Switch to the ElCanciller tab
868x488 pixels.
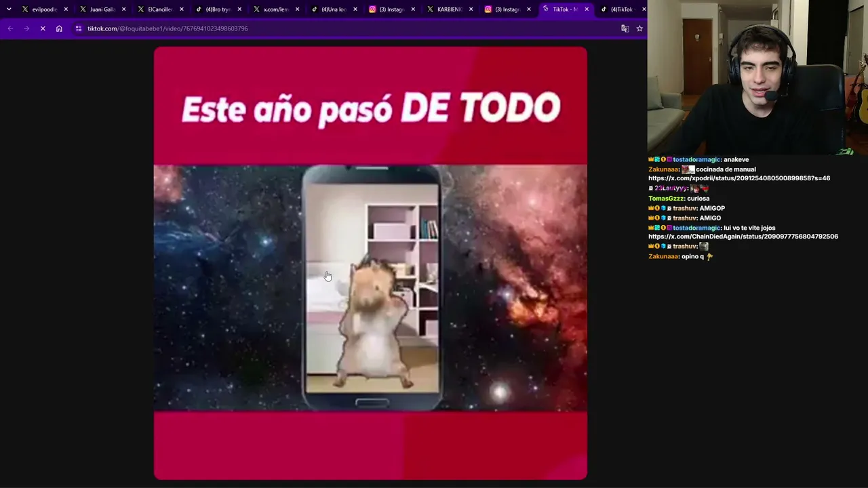161,9
